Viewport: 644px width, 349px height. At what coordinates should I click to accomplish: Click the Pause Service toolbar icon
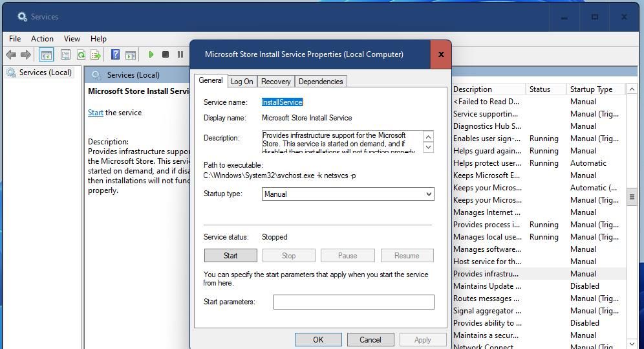[180, 54]
